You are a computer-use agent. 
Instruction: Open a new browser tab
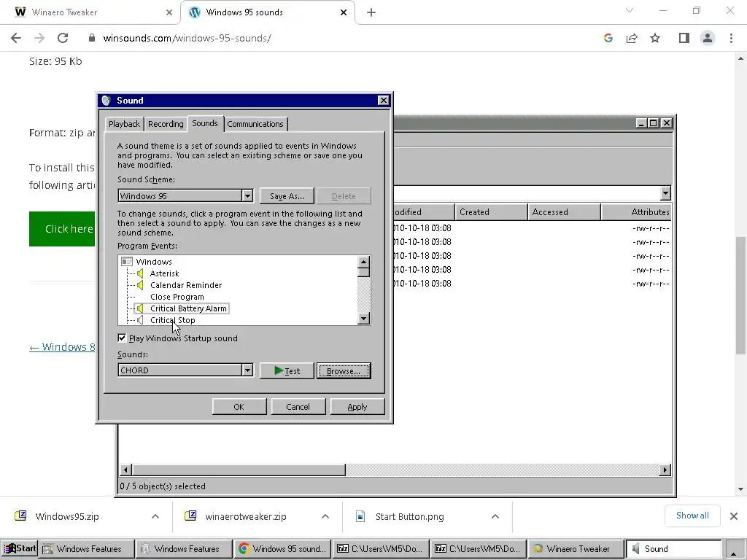pyautogui.click(x=371, y=12)
